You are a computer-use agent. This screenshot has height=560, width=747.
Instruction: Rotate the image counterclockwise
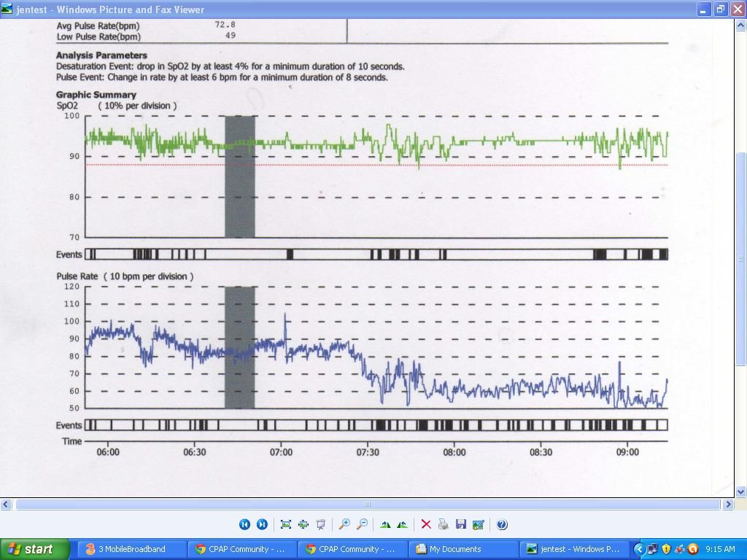coord(403,524)
